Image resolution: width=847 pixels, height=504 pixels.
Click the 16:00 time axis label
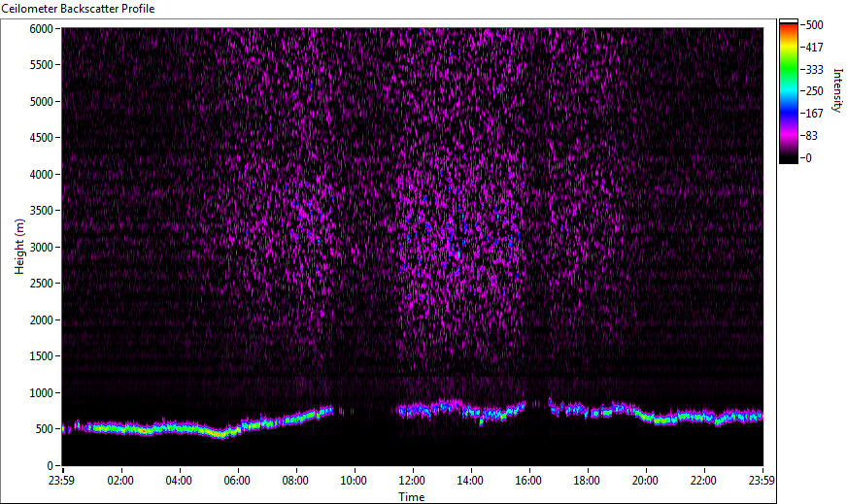coord(528,481)
